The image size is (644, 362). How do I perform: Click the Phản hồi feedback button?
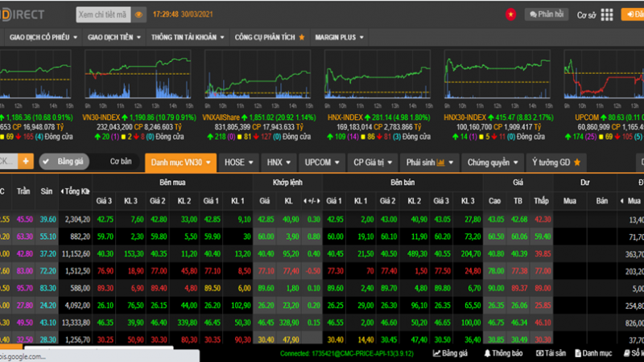(x=547, y=14)
